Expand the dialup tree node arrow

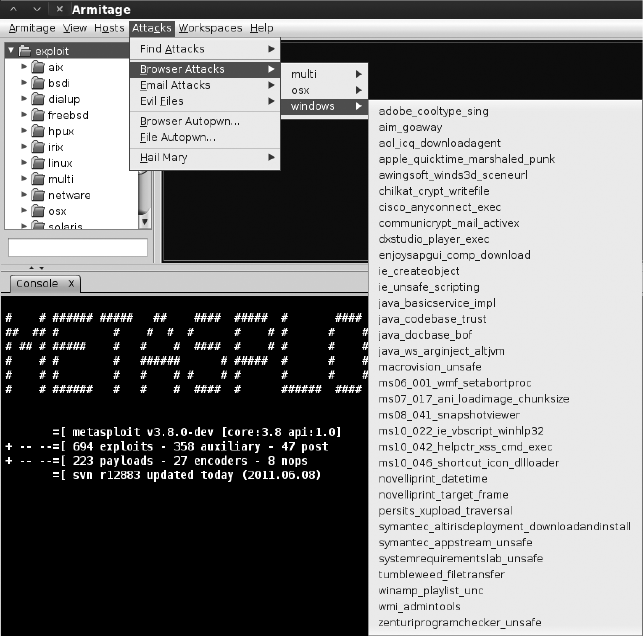[24, 98]
